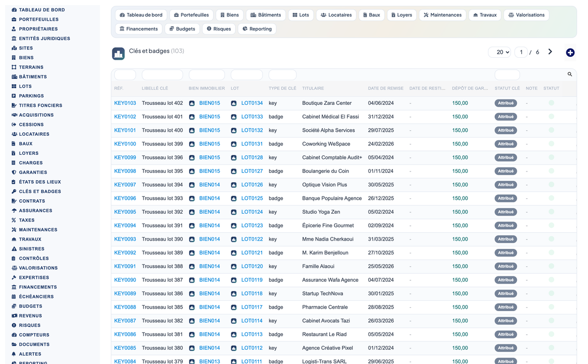Click the Lot column filter field

(x=246, y=75)
